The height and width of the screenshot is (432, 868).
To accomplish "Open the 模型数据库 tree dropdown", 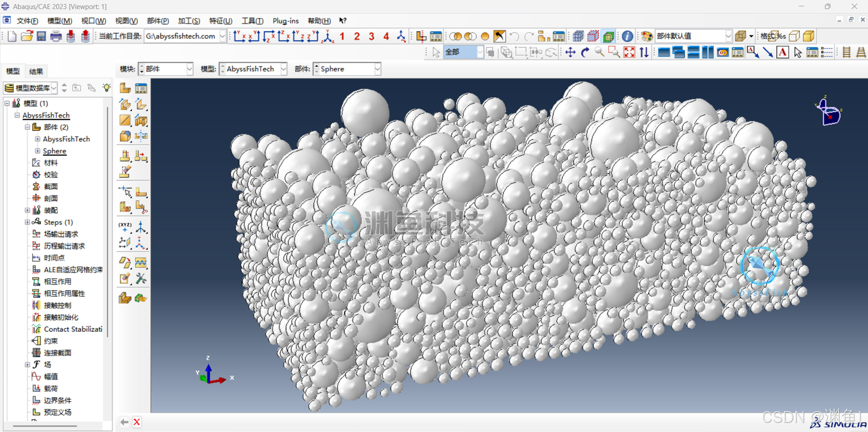I will 54,88.
